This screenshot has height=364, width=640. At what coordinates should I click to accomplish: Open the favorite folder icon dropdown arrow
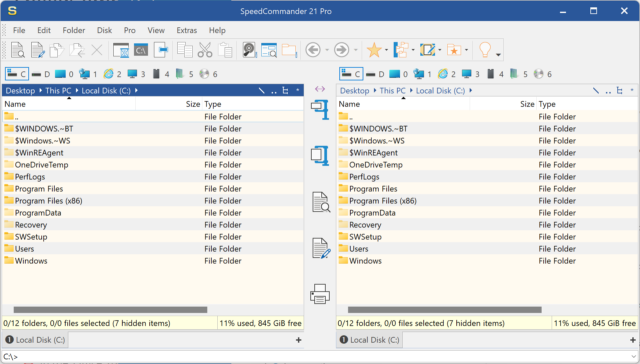coord(466,50)
